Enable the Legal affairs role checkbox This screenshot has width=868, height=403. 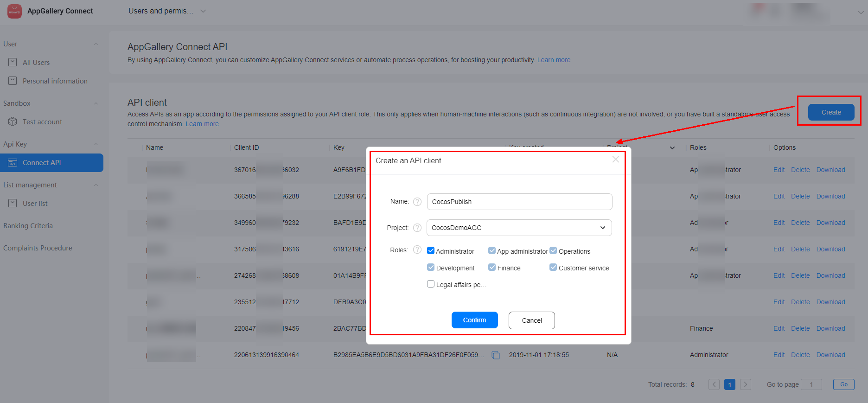[431, 284]
